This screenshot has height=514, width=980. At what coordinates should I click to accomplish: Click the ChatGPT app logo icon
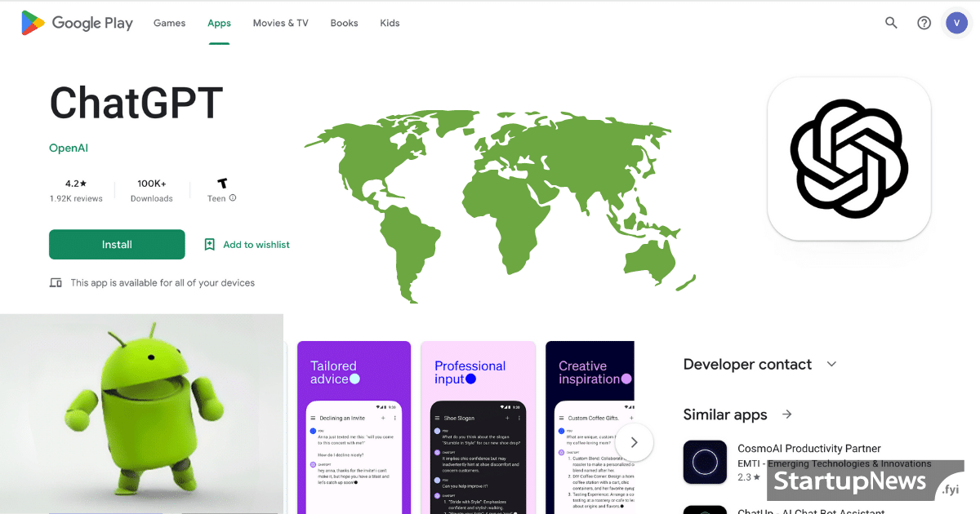tap(849, 159)
